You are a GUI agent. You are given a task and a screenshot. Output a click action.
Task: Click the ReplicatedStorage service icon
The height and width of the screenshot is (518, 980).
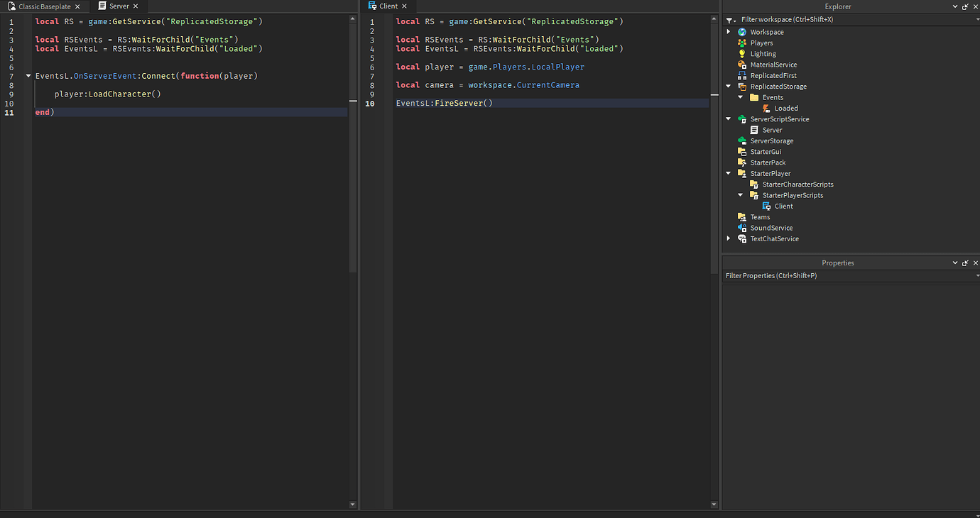[742, 86]
